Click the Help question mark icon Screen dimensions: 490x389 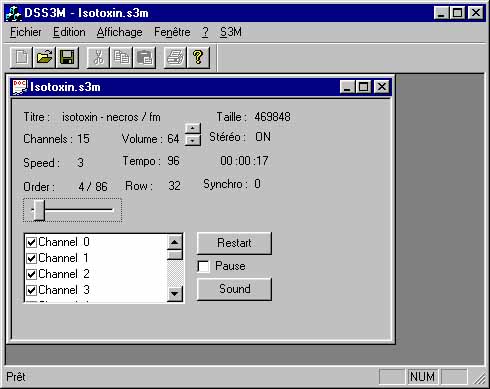coord(198,57)
